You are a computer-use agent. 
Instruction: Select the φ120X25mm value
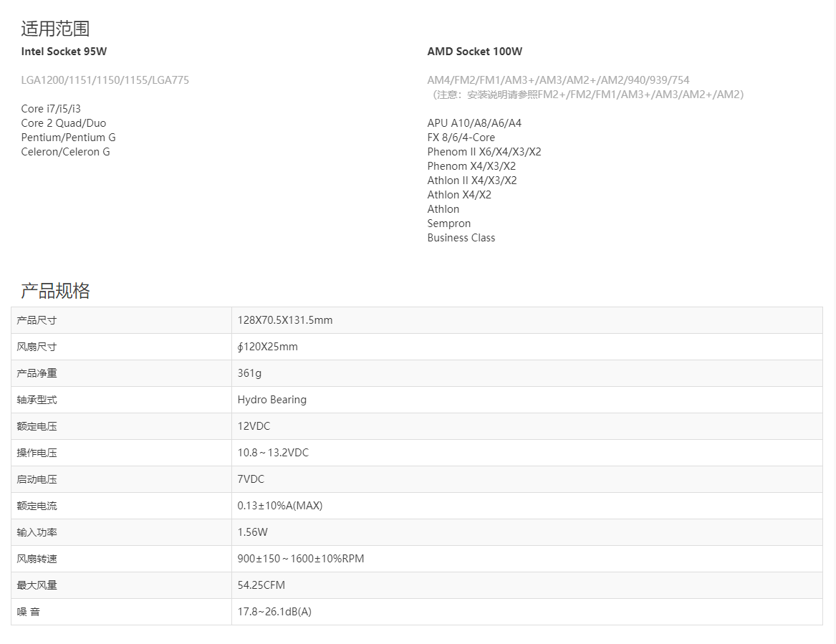click(268, 347)
